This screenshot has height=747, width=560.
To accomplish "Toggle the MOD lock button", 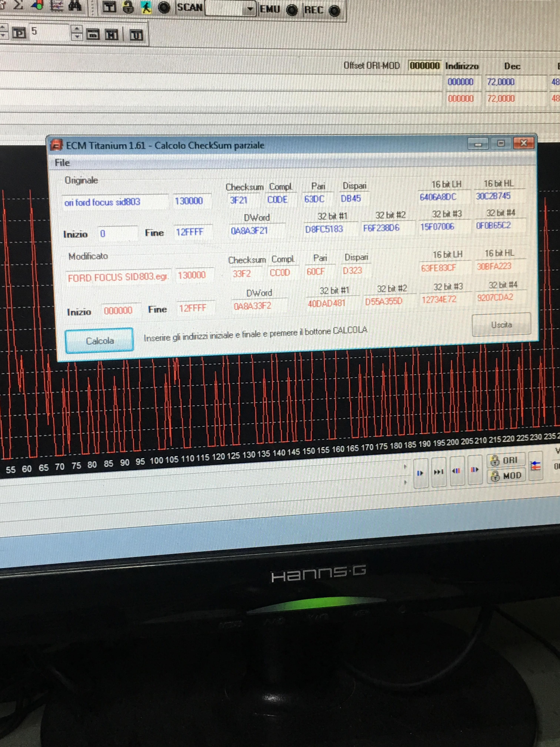I will click(506, 476).
